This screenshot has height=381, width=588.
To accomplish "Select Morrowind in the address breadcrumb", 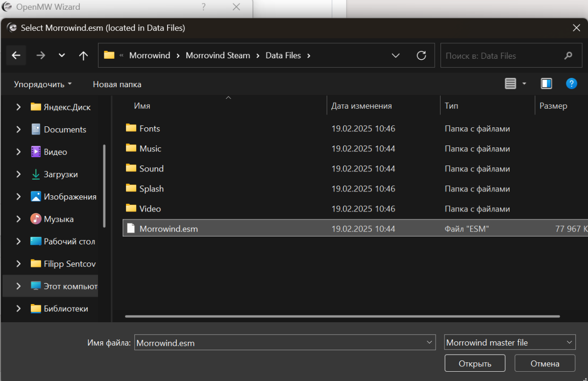I will (150, 55).
